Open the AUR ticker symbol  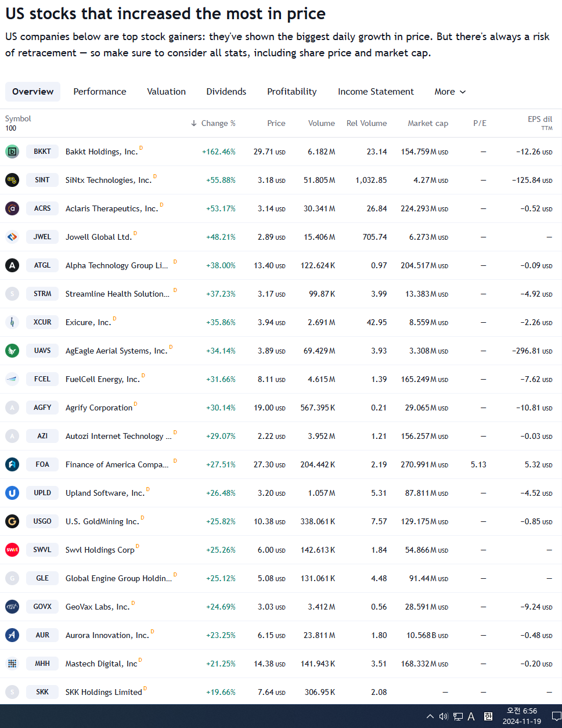coord(42,635)
